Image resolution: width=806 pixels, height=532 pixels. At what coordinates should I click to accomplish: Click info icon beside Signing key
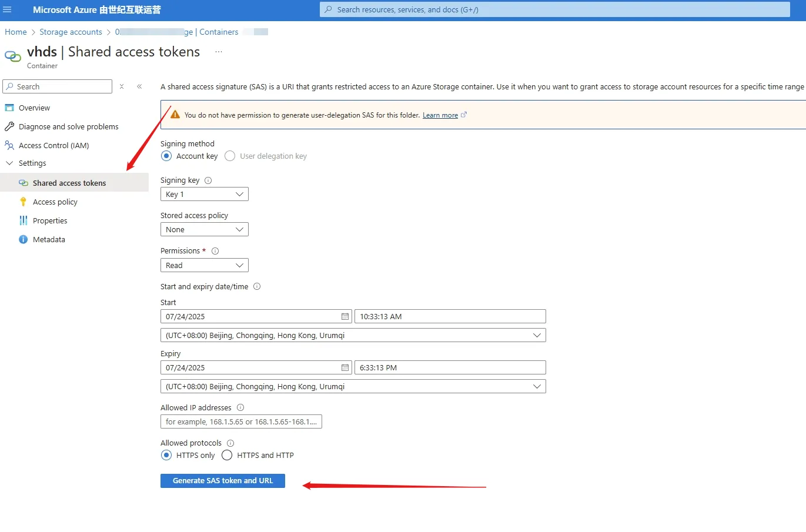tap(208, 180)
